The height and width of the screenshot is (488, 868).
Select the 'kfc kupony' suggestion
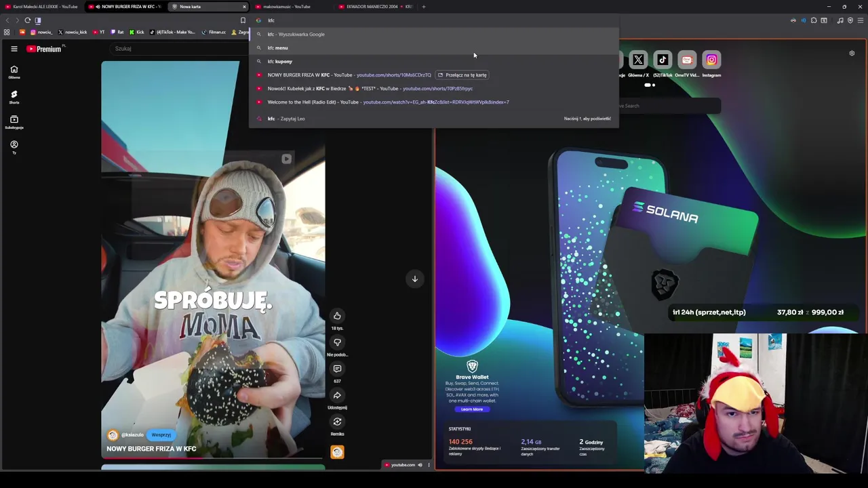tap(434, 61)
